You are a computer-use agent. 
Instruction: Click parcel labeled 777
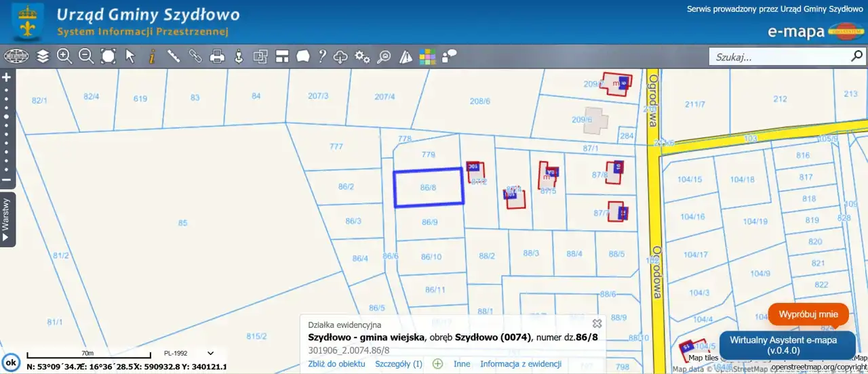[336, 146]
